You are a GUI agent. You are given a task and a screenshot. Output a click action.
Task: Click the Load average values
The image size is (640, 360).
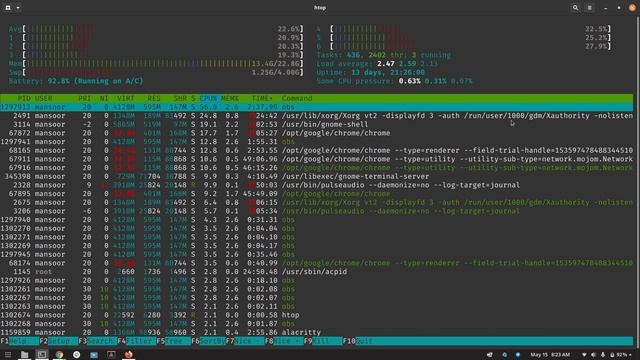click(x=407, y=64)
